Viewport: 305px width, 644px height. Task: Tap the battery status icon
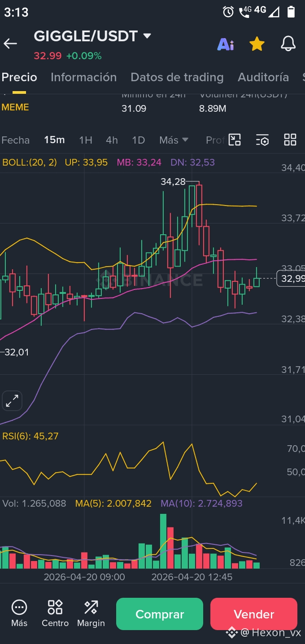291,12
